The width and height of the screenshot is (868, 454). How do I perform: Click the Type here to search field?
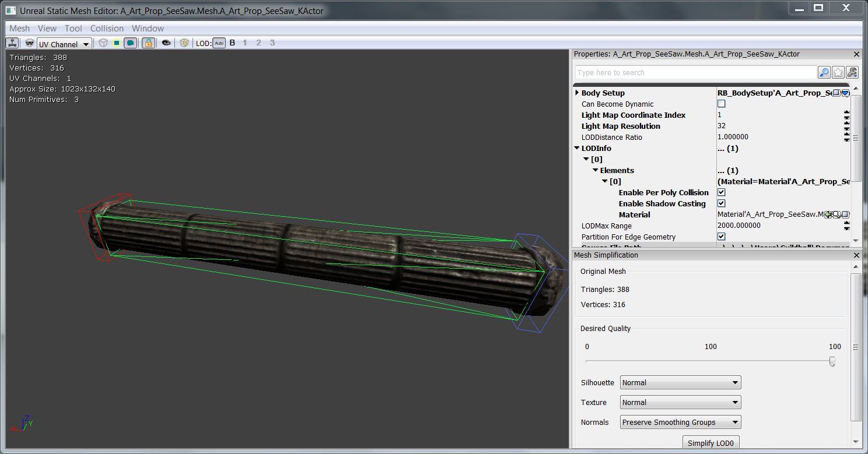696,72
